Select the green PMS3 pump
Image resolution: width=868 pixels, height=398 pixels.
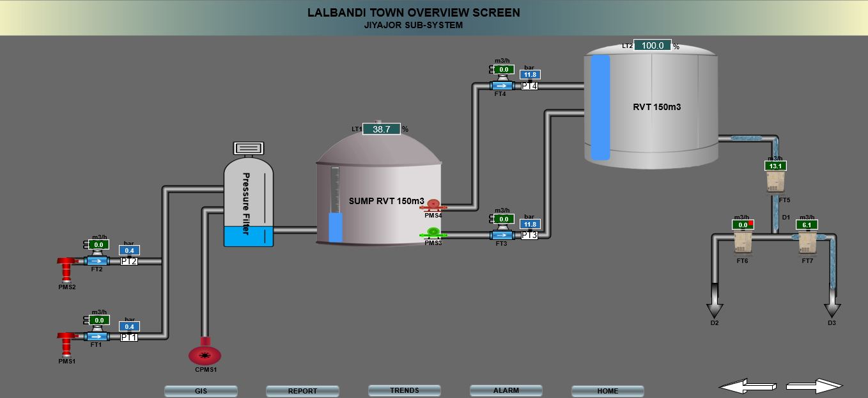[433, 232]
